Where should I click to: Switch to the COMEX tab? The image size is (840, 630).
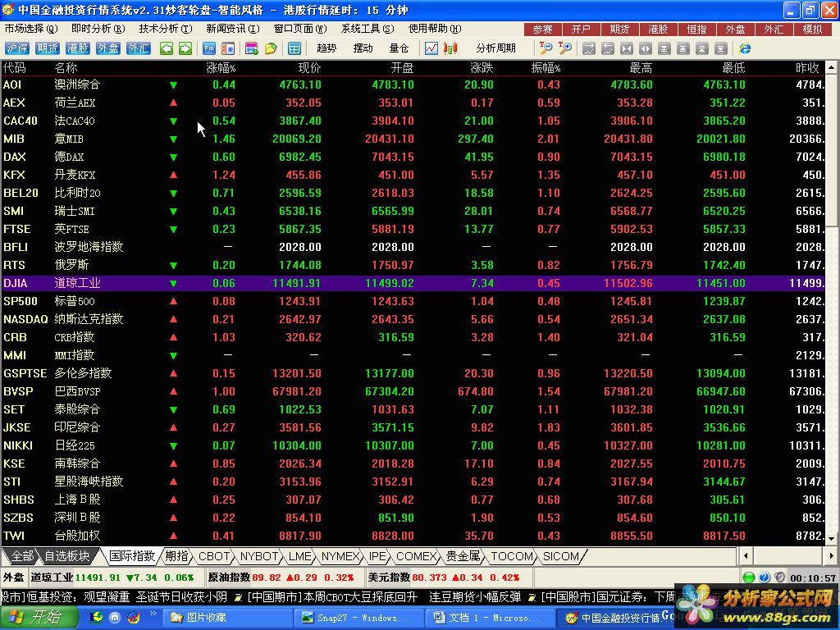click(x=416, y=556)
